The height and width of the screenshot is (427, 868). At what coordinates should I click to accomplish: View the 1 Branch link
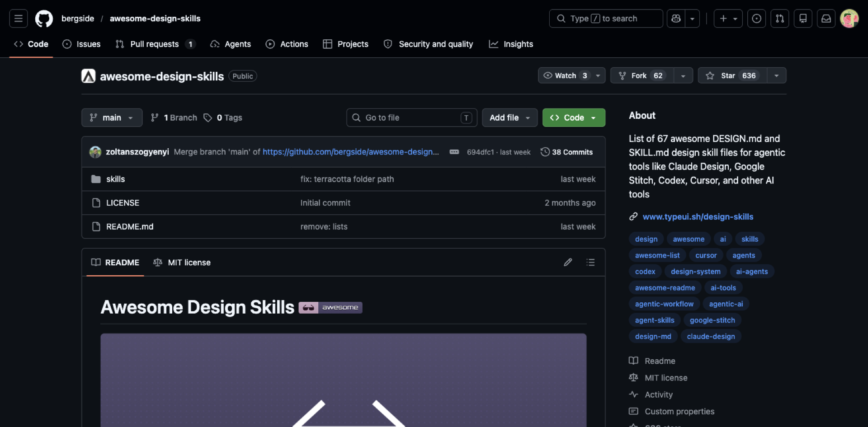point(174,117)
